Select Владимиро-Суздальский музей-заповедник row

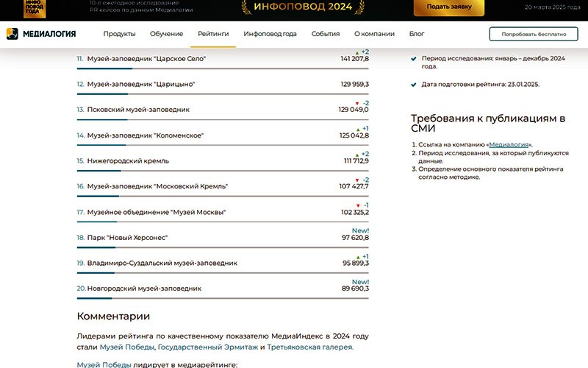point(223,263)
